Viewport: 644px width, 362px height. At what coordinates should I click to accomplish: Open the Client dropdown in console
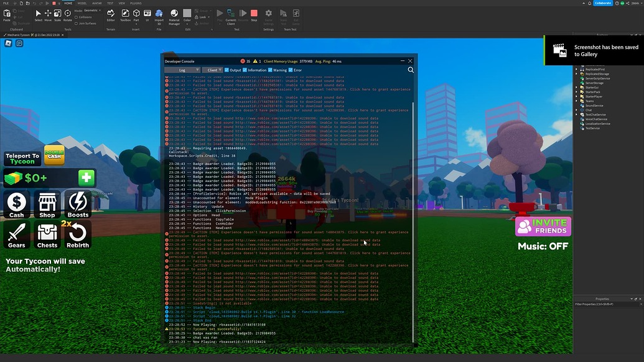click(x=212, y=70)
